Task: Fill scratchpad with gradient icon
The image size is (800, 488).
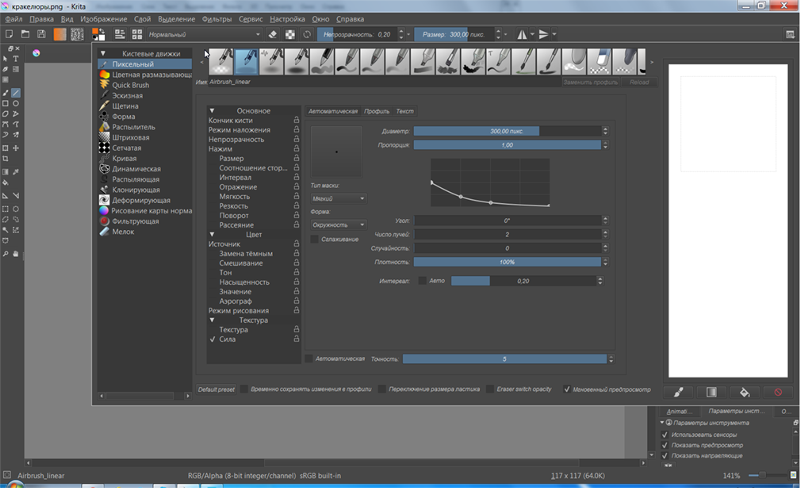Action: tap(711, 392)
